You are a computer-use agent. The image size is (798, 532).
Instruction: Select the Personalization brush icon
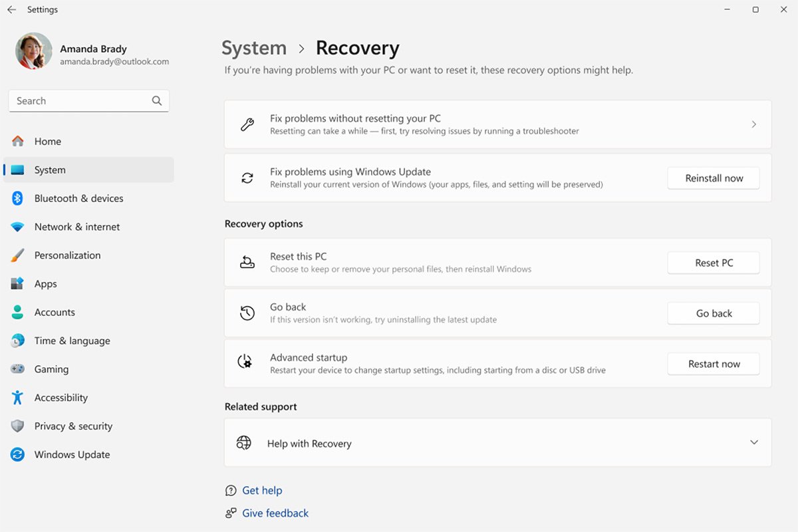pos(18,255)
